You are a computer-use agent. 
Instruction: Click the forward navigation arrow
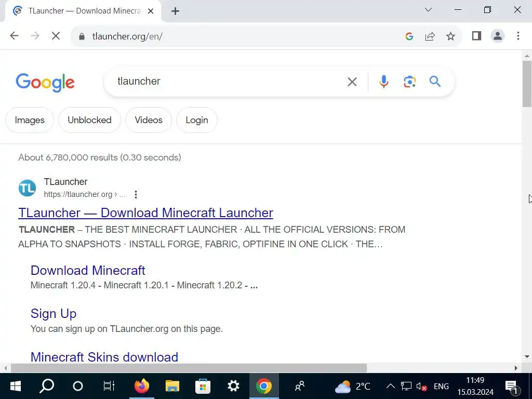click(x=35, y=36)
